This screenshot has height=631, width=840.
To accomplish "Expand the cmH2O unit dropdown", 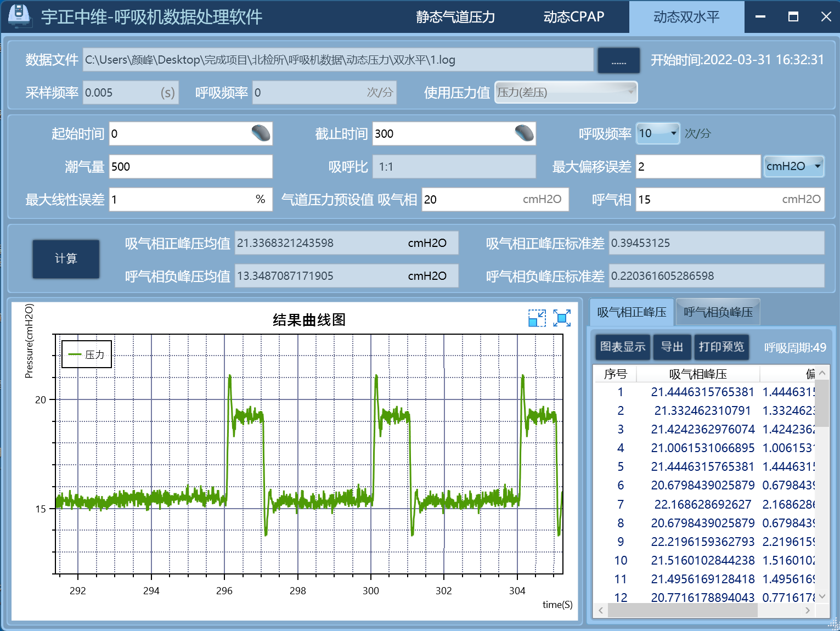I will [x=794, y=166].
